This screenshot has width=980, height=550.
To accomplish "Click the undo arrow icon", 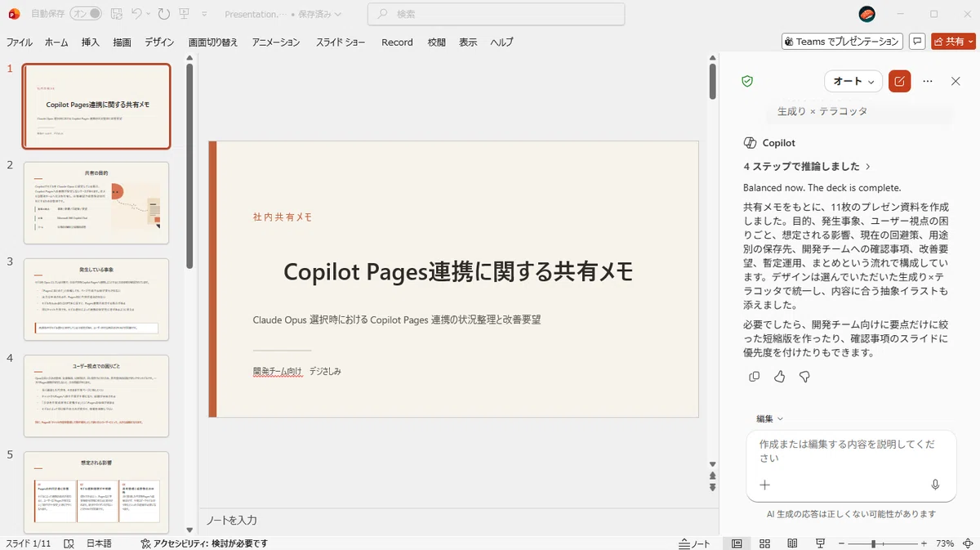I will [136, 14].
